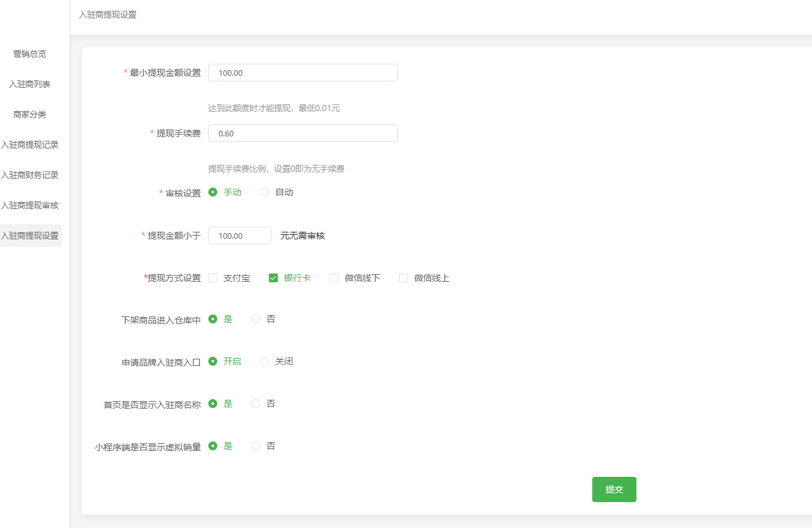This screenshot has width=812, height=528.
Task: Go to 入驻商列表 menu item
Action: pos(30,84)
